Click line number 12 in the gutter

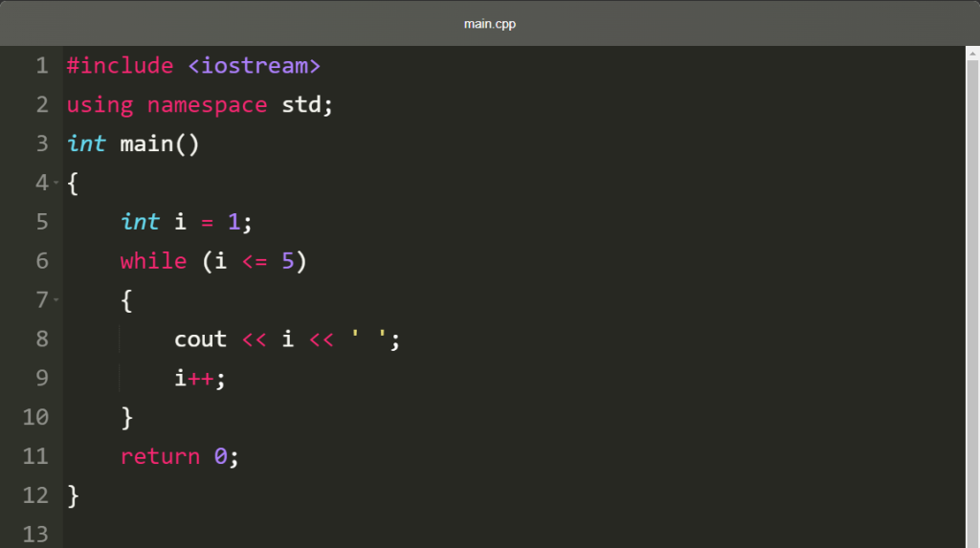coord(35,494)
